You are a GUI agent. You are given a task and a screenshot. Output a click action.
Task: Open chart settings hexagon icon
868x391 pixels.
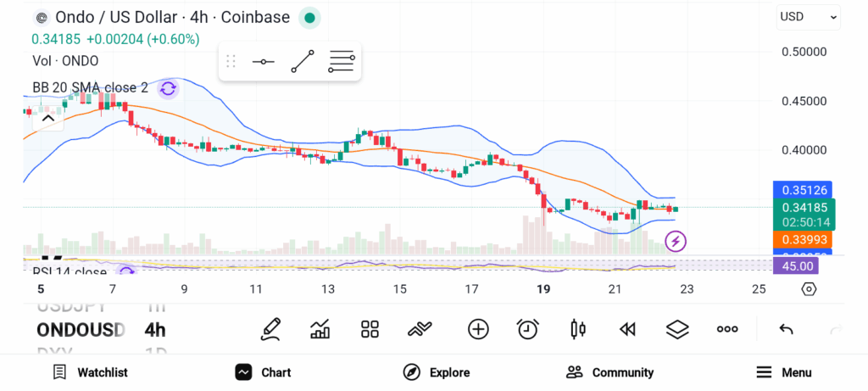[809, 289]
